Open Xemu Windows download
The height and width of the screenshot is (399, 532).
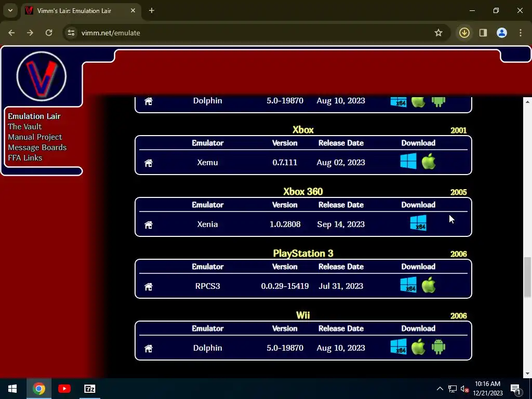click(408, 161)
